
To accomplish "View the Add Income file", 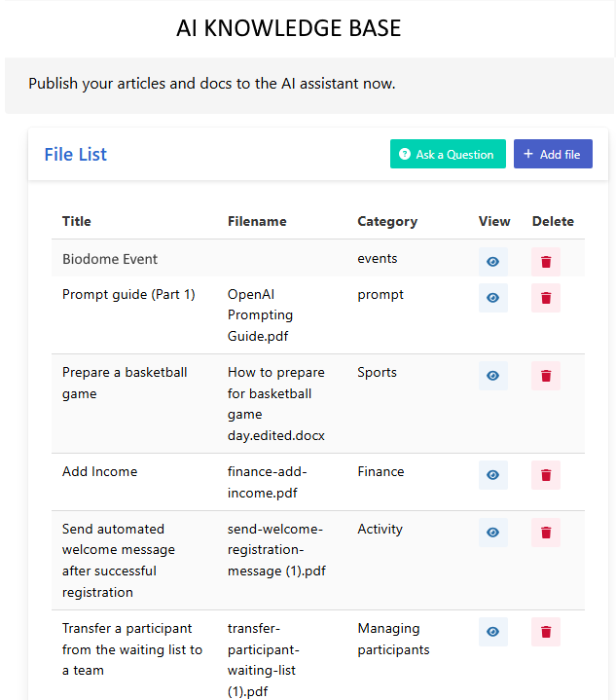I will point(492,475).
